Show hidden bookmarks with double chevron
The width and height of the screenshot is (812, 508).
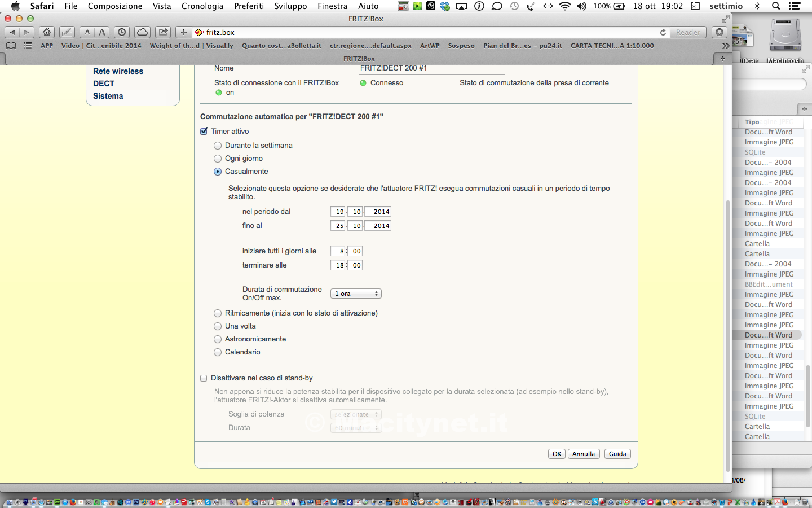tap(725, 46)
